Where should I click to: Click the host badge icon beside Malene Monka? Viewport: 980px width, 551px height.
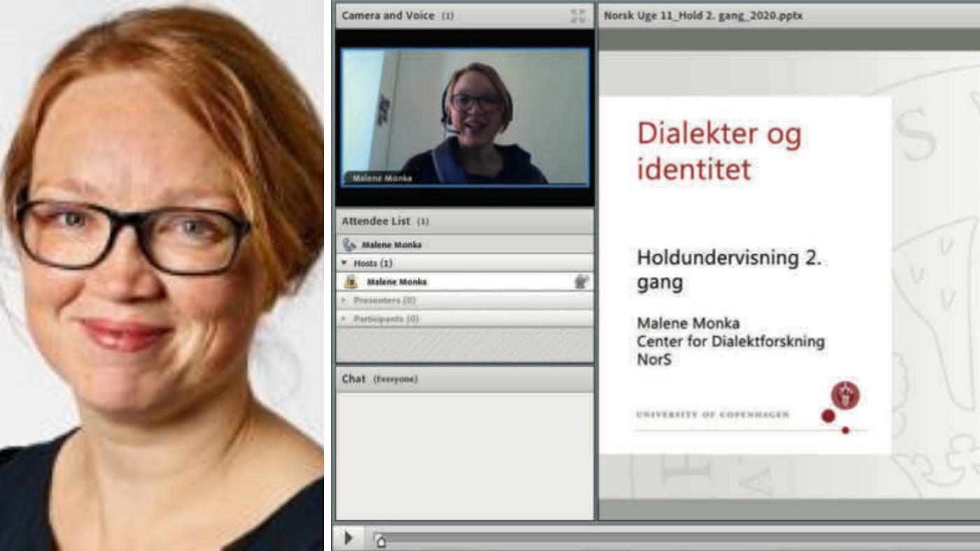[x=351, y=281]
